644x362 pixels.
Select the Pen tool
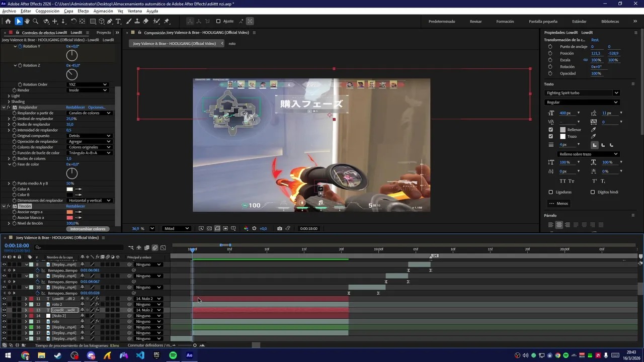(110, 21)
